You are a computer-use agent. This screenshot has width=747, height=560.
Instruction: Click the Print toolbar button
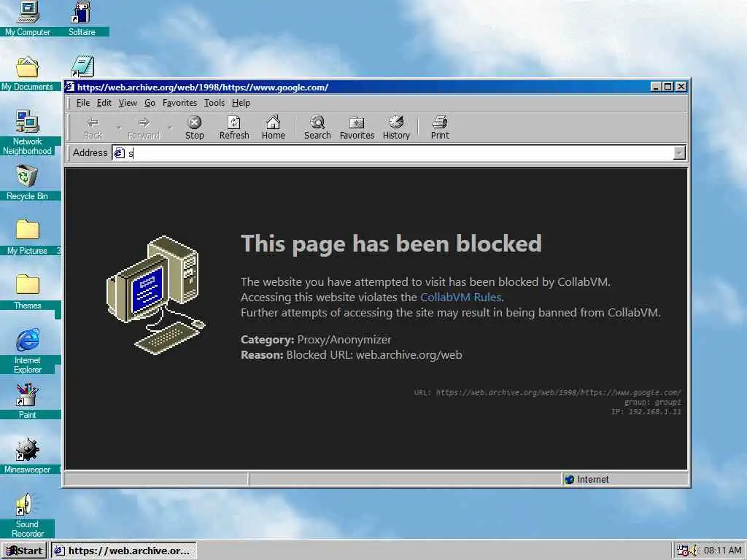pyautogui.click(x=440, y=128)
